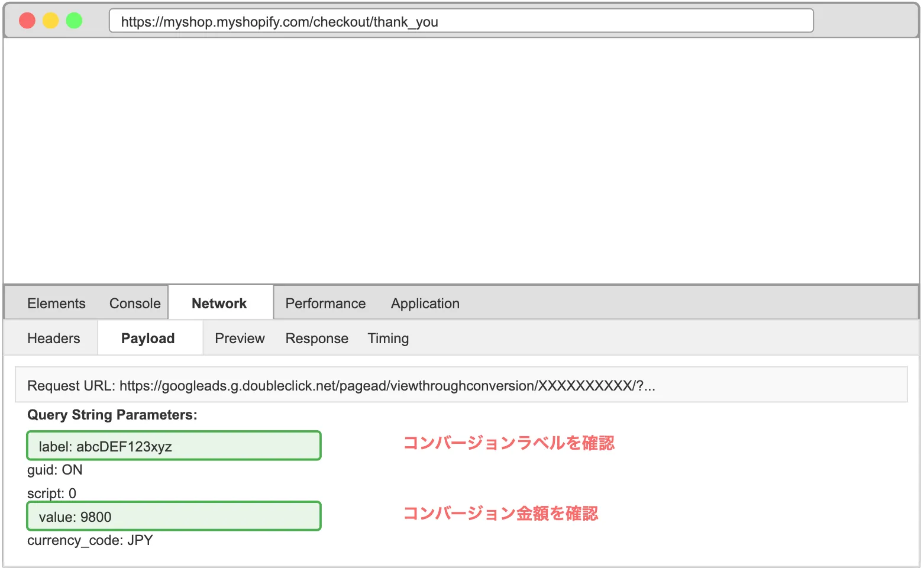
Task: Click the browser address bar
Action: tap(461, 21)
